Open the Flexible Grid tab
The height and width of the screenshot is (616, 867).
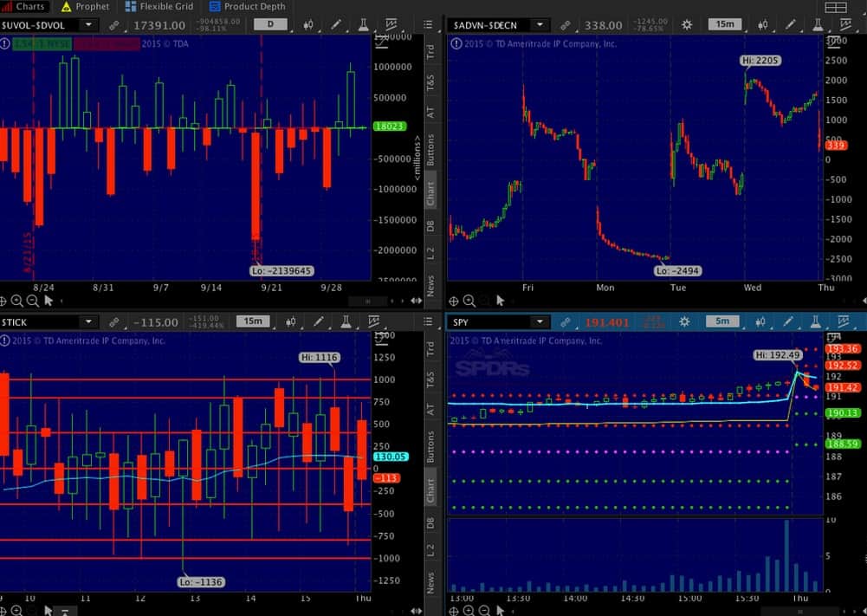159,7
